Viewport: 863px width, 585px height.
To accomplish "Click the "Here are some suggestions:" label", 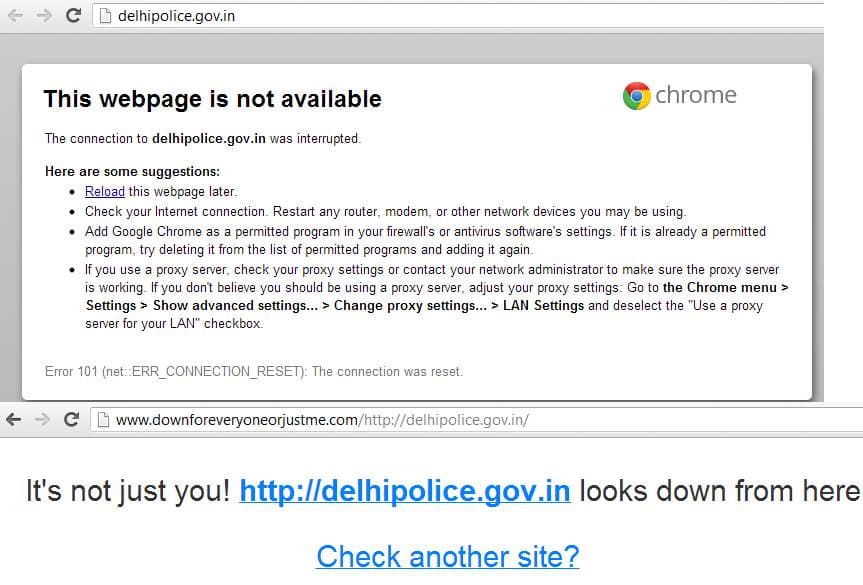I will pos(133,171).
